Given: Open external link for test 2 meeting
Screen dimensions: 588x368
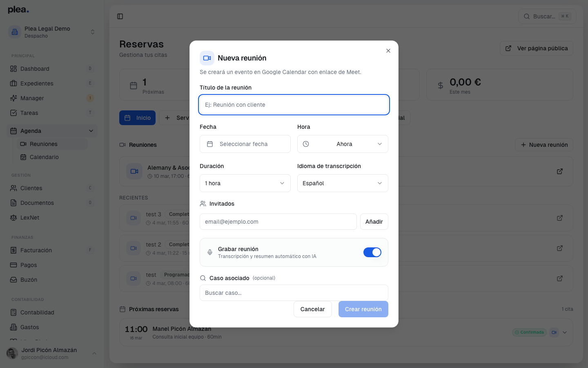Looking at the screenshot, I should coord(560,248).
